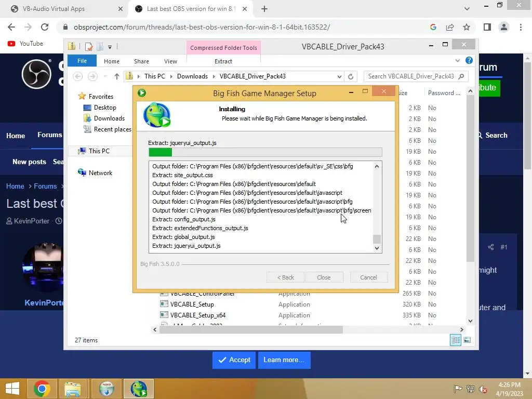Viewport: 532px width, 399px height.
Task: Click the Cancel button in setup
Action: tap(368, 277)
